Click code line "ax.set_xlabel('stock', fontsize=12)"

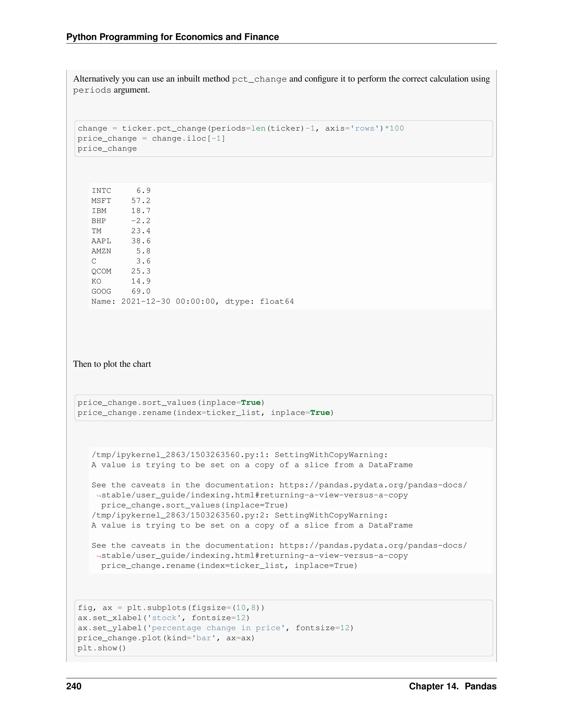pos(164,618)
